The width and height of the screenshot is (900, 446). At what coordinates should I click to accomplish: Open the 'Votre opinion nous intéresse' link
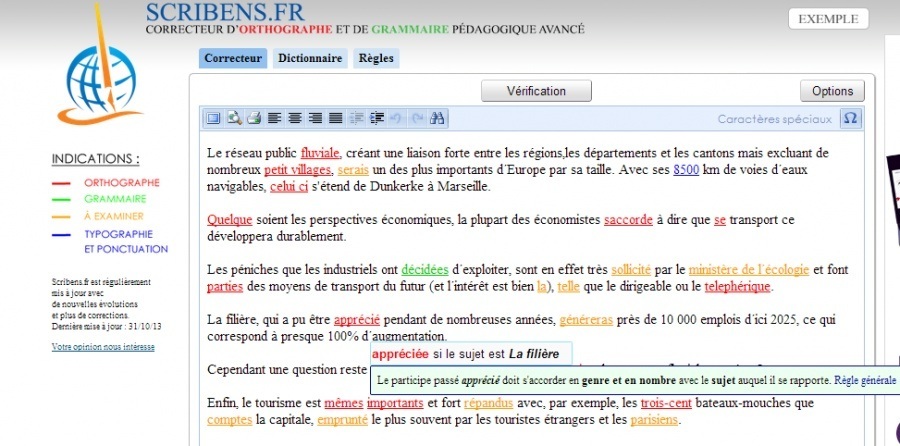click(103, 347)
